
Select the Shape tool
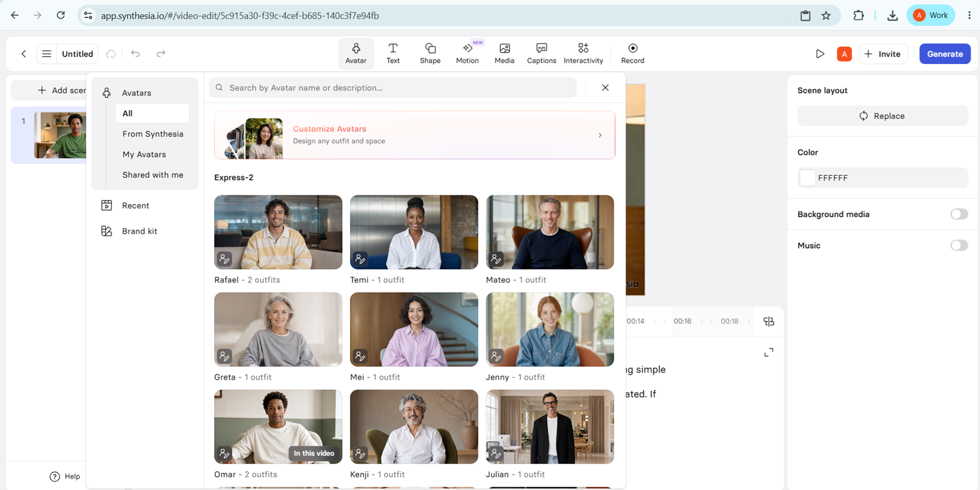click(x=430, y=54)
